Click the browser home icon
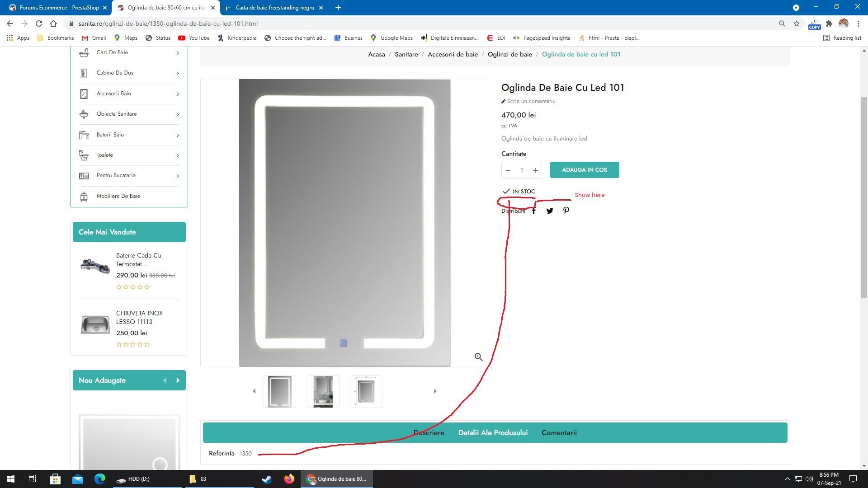 pos(53,23)
